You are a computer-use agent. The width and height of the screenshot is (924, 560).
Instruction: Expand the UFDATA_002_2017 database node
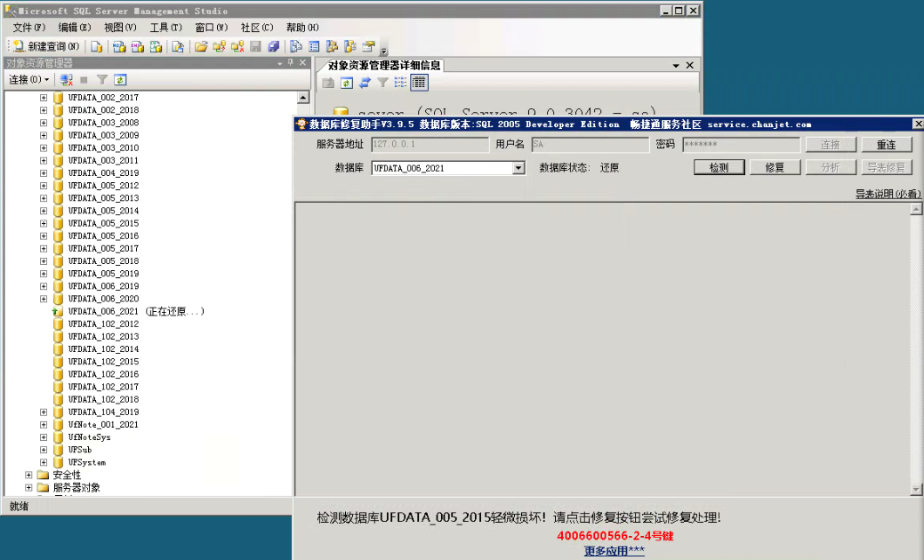(44, 98)
